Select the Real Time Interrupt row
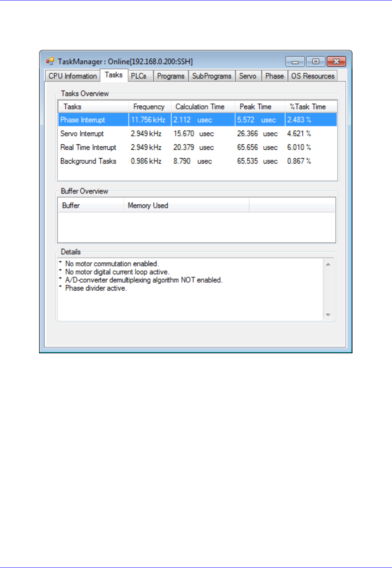The width and height of the screenshot is (392, 568). click(198, 147)
